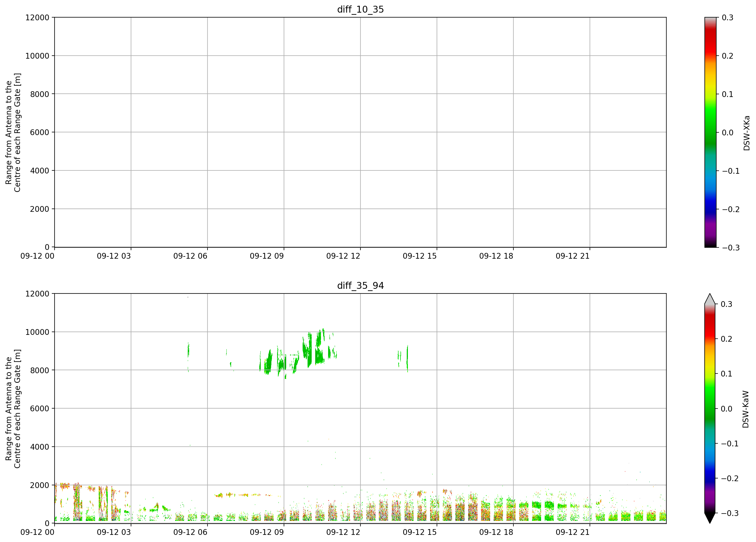Screen dimensions: 756x542
Task: Select the '8000' y tick of diff_10_35
Action: click(40, 94)
